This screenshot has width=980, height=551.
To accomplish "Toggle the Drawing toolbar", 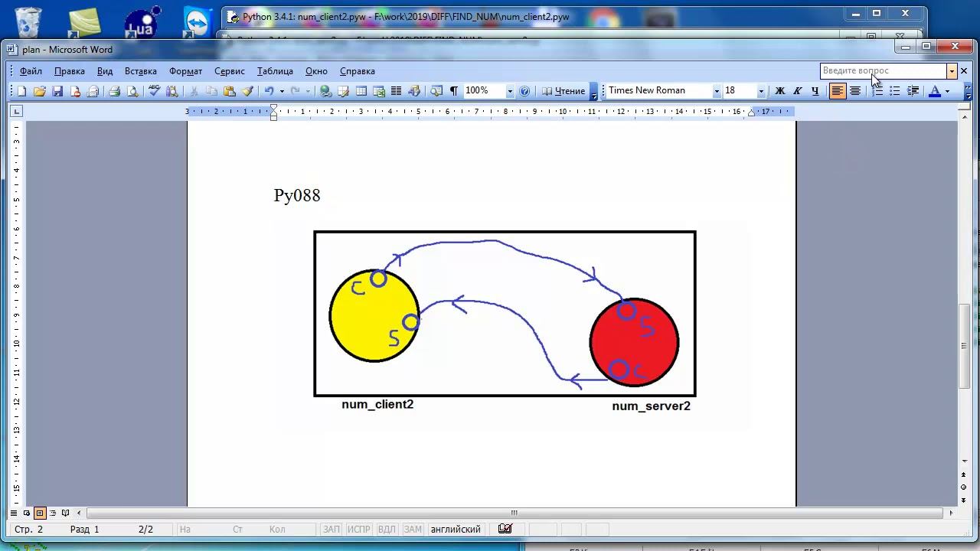I will pyautogui.click(x=414, y=91).
